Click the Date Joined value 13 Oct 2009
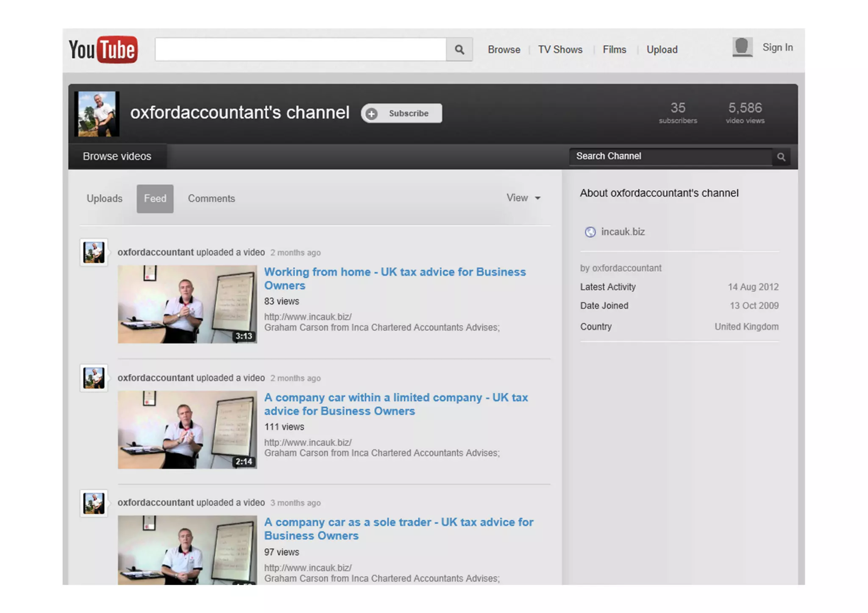The width and height of the screenshot is (868, 613). pos(754,306)
